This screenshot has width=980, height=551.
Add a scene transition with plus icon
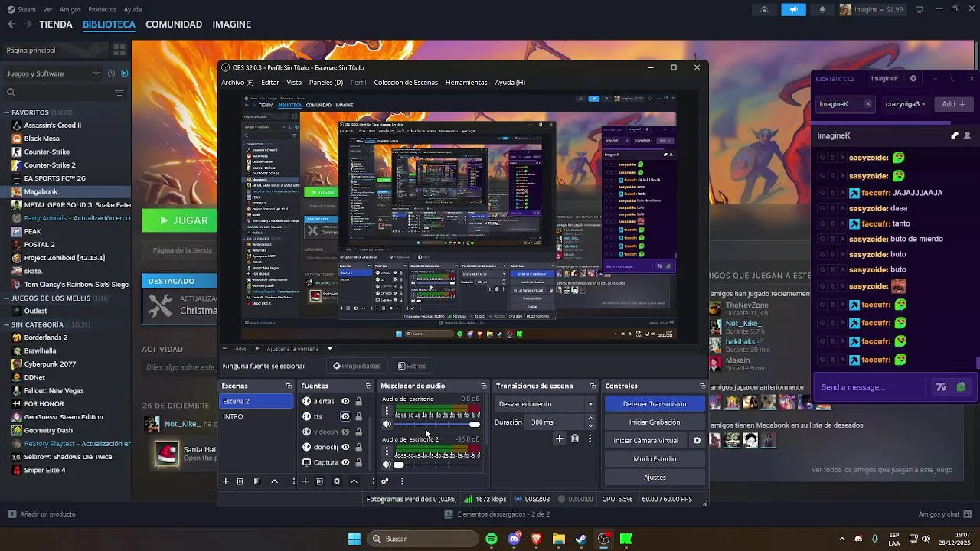pos(560,439)
